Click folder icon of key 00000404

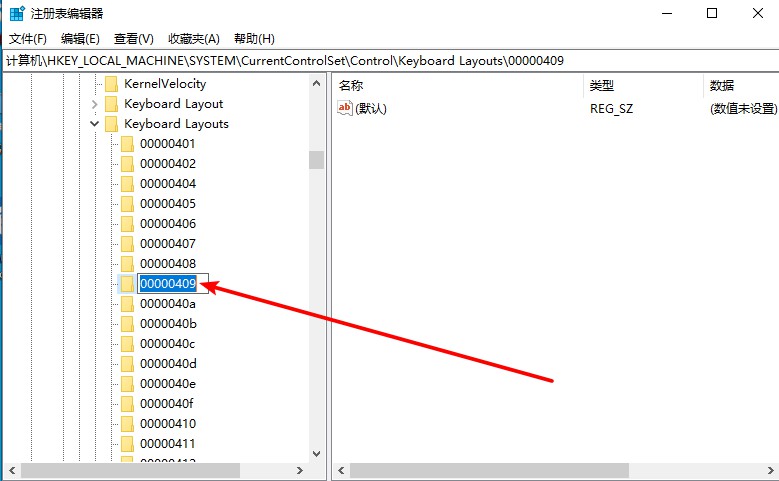[127, 184]
